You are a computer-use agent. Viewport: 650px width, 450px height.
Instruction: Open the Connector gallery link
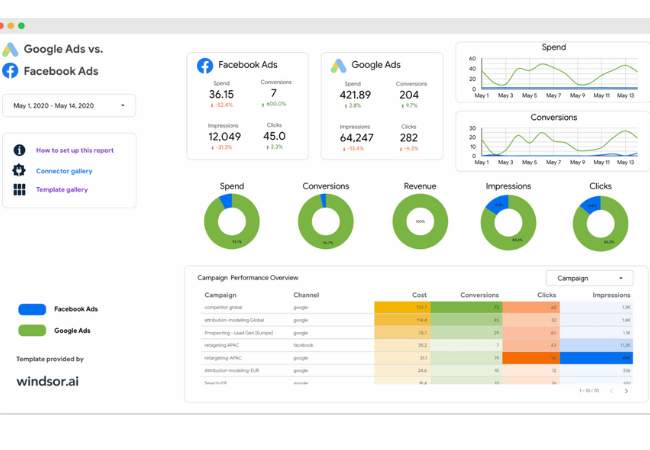(64, 170)
